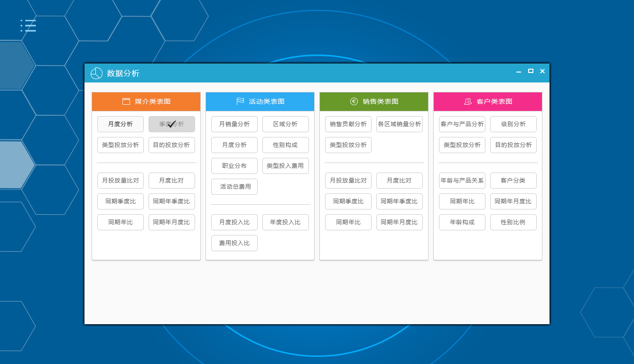View 性别构成 chart
This screenshot has width=634, height=364.
(x=286, y=145)
